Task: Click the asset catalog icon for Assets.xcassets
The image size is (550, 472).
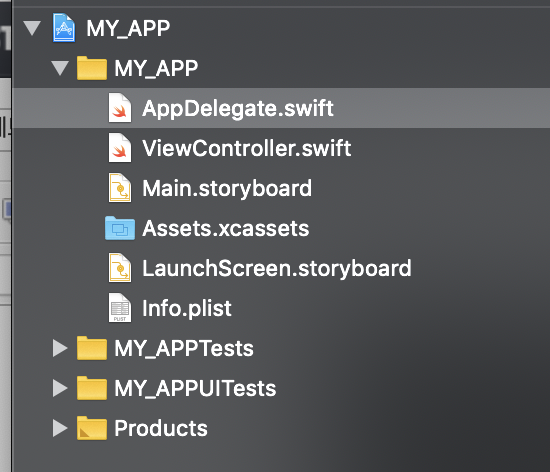Action: coord(120,228)
